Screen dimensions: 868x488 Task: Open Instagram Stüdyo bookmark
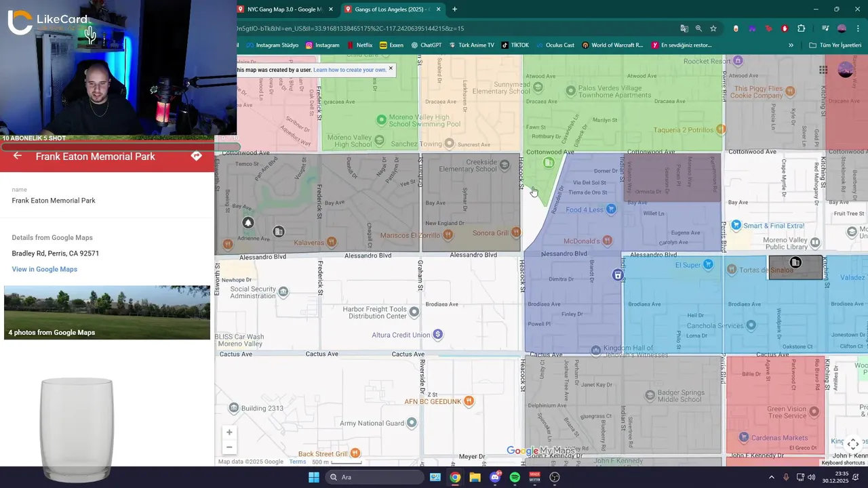click(272, 45)
